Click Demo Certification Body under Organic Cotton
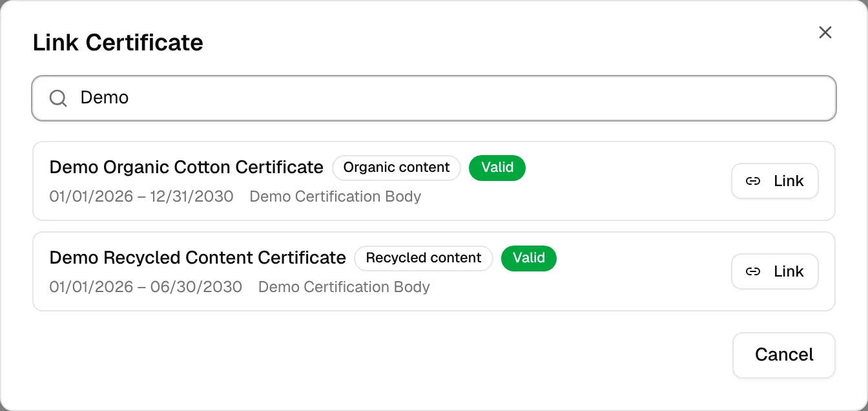 335,196
